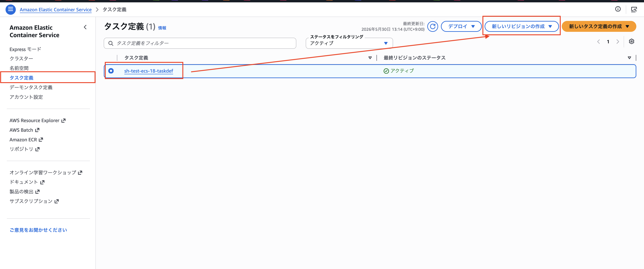
Task: Sort by タスク定義 column arrow
Action: (x=370, y=58)
